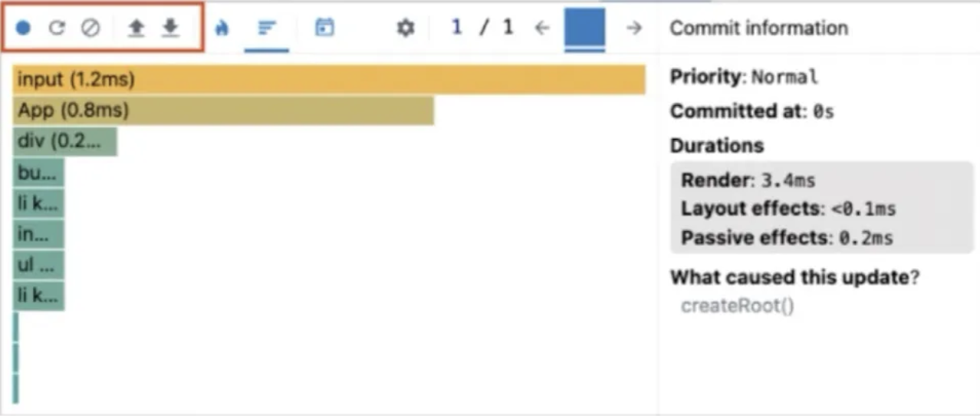Clear profiling data
The image size is (980, 416).
pos(90,28)
